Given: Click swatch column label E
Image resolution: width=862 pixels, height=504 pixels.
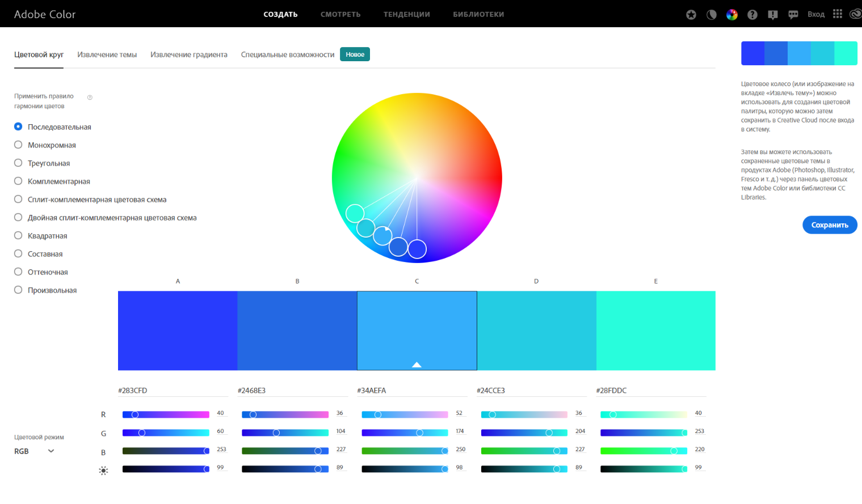Looking at the screenshot, I should coord(656,281).
